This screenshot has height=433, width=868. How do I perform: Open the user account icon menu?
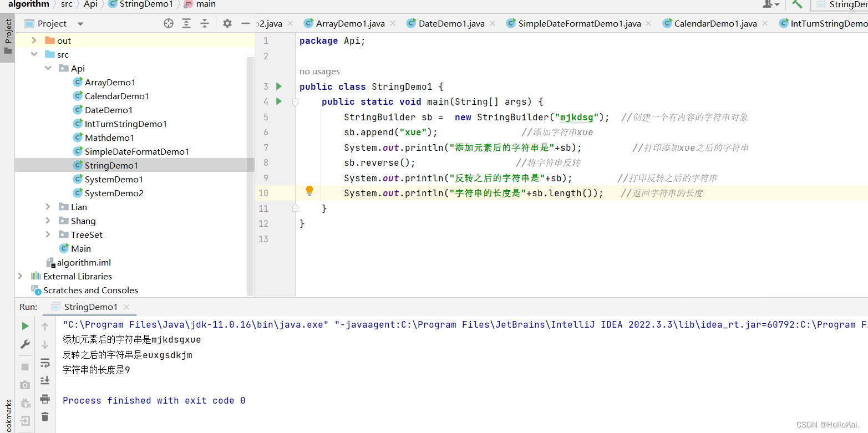click(771, 4)
